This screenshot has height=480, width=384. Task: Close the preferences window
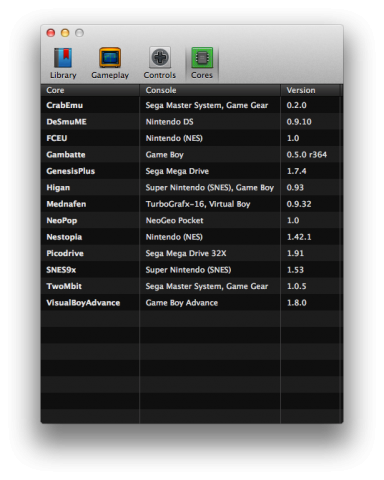(51, 33)
